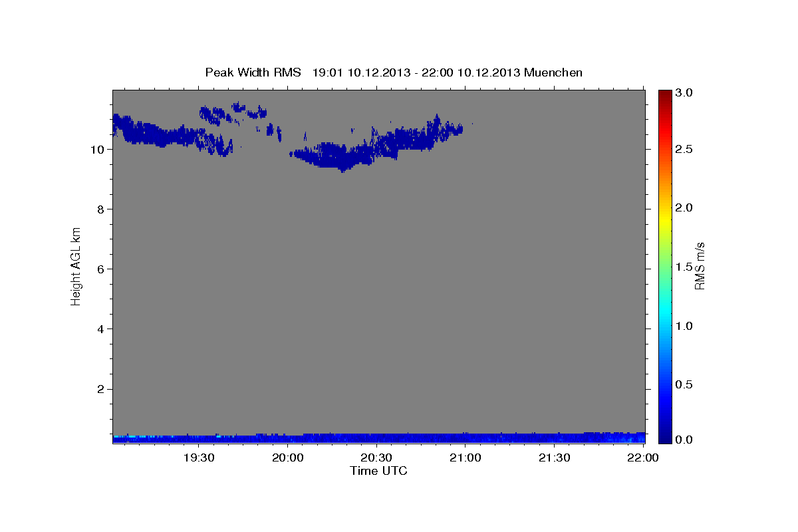Click the colorbar value 1.5
The width and height of the screenshot is (798, 532).
click(685, 267)
